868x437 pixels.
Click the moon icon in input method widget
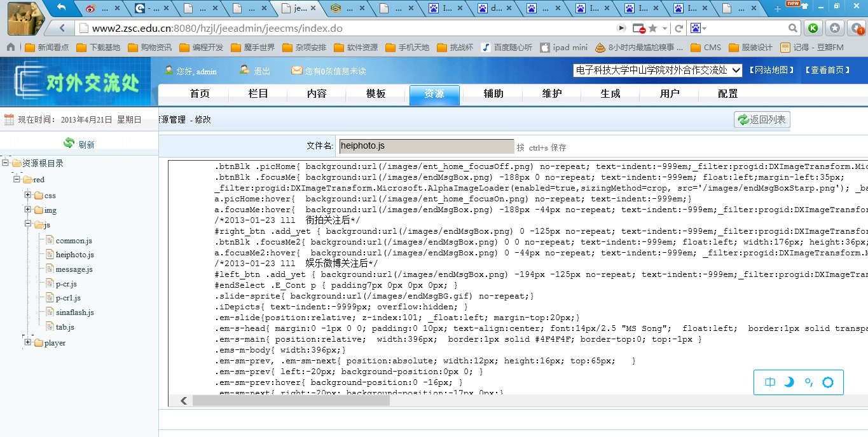click(789, 382)
